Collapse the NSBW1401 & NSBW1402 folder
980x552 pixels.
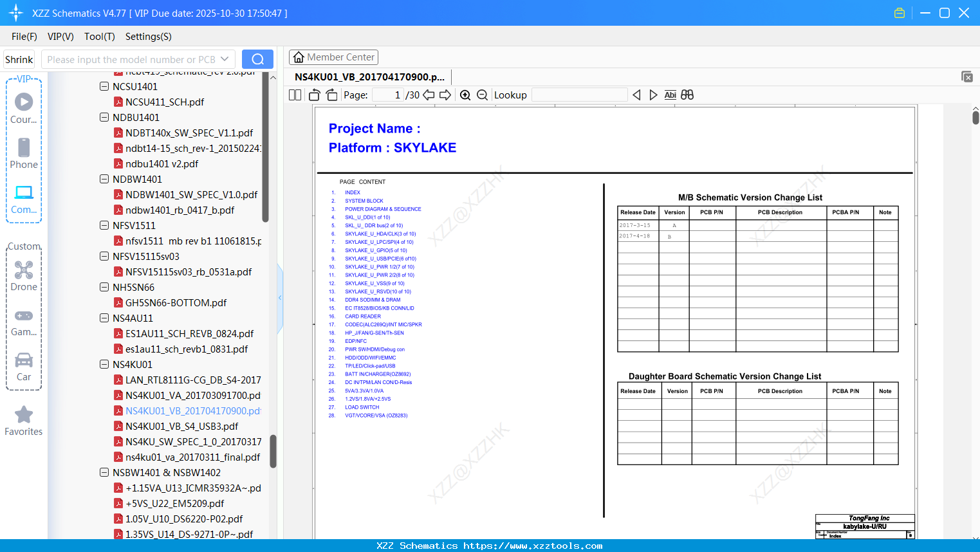pyautogui.click(x=104, y=472)
